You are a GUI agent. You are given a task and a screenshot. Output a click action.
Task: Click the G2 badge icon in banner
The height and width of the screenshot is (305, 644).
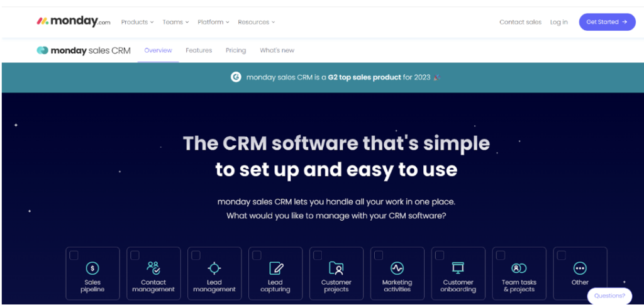236,77
